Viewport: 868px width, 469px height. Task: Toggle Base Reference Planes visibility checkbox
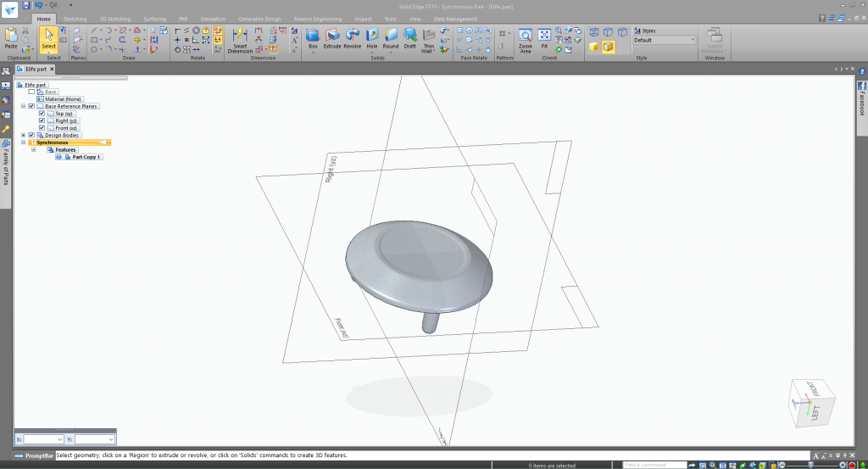tap(31, 106)
